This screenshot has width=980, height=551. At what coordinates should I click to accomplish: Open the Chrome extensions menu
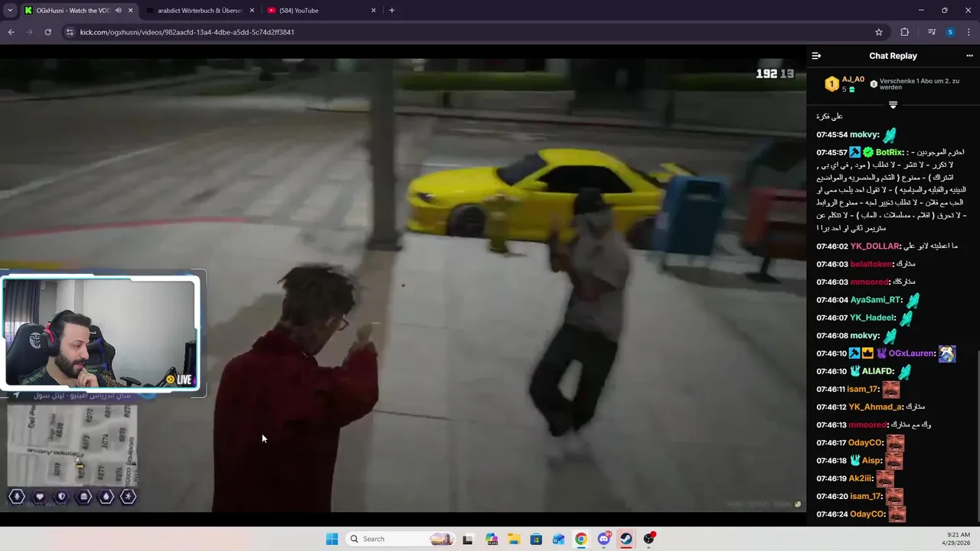[x=904, y=32]
